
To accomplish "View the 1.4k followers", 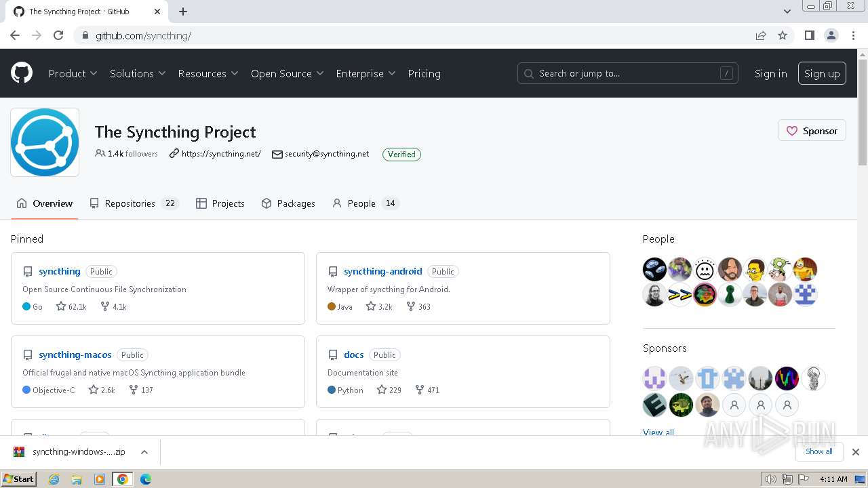I will pyautogui.click(x=127, y=154).
